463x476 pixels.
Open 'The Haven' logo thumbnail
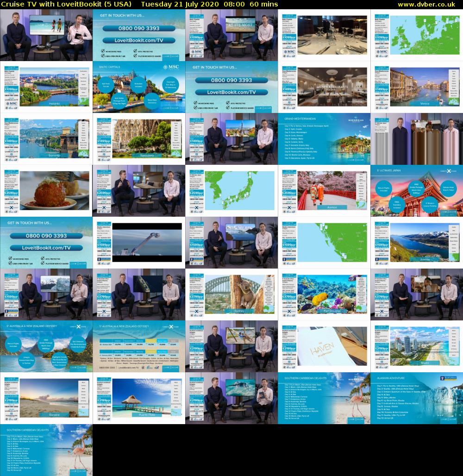coord(324,346)
